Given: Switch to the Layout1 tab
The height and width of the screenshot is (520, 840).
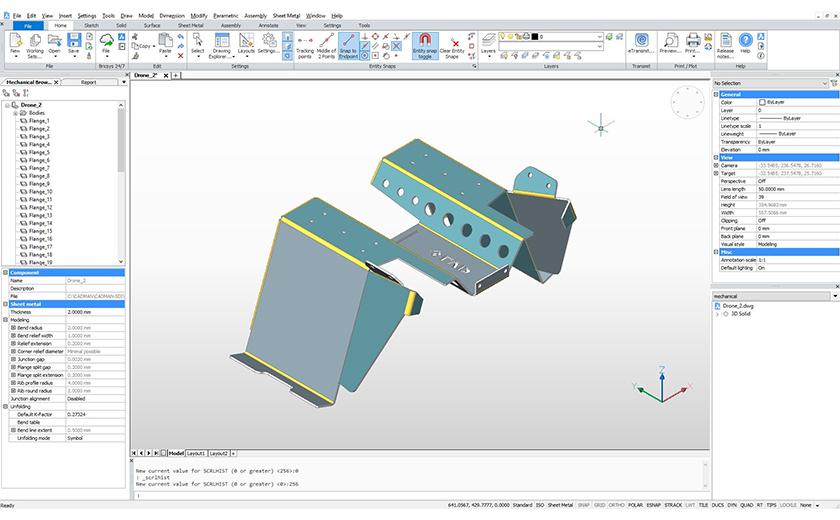Looking at the screenshot, I should (198, 453).
